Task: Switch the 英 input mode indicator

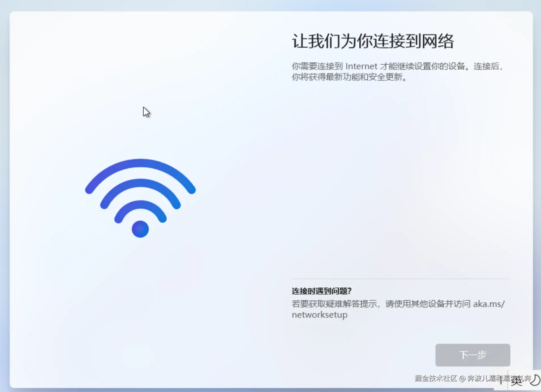Action: [x=516, y=381]
